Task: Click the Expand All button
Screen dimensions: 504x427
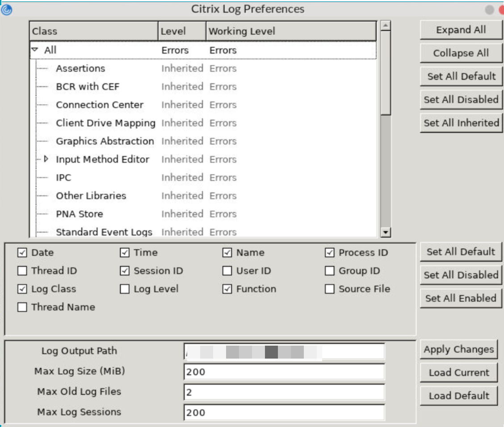Action: [461, 30]
